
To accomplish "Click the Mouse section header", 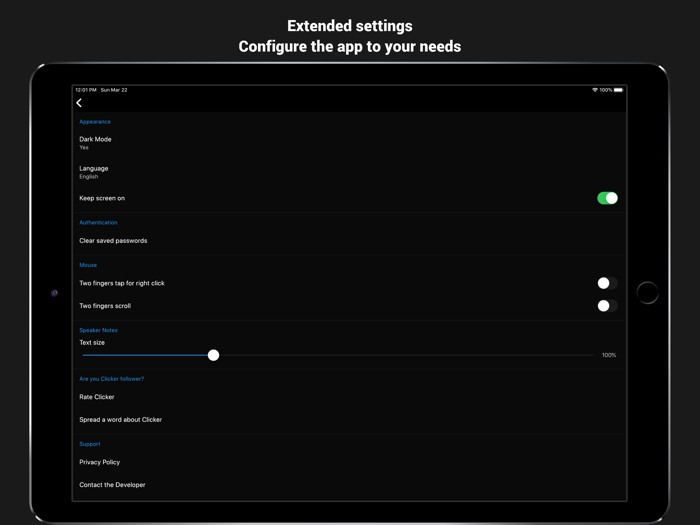I will point(88,265).
